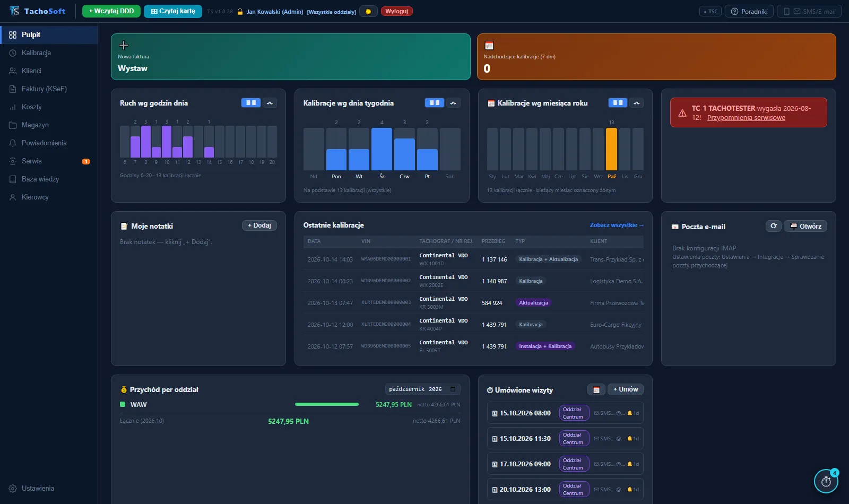Open the Wszystkie oddziały branch selector
849x504 pixels.
tap(332, 12)
